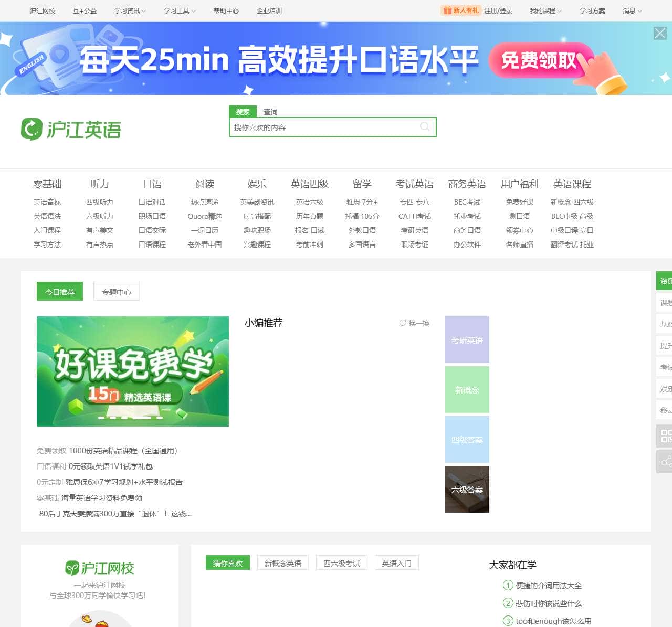672x627 pixels.
Task: Click the share icon in right sidebar
Action: pos(666,462)
